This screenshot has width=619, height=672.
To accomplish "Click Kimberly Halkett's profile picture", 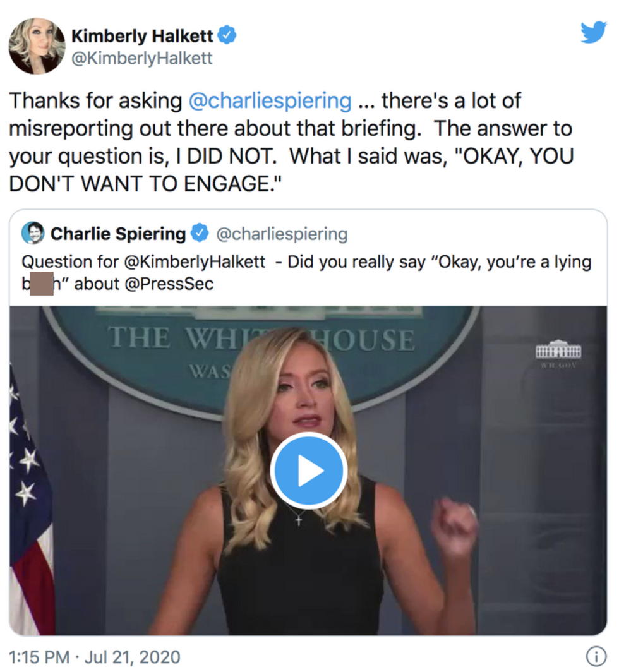I will click(37, 45).
